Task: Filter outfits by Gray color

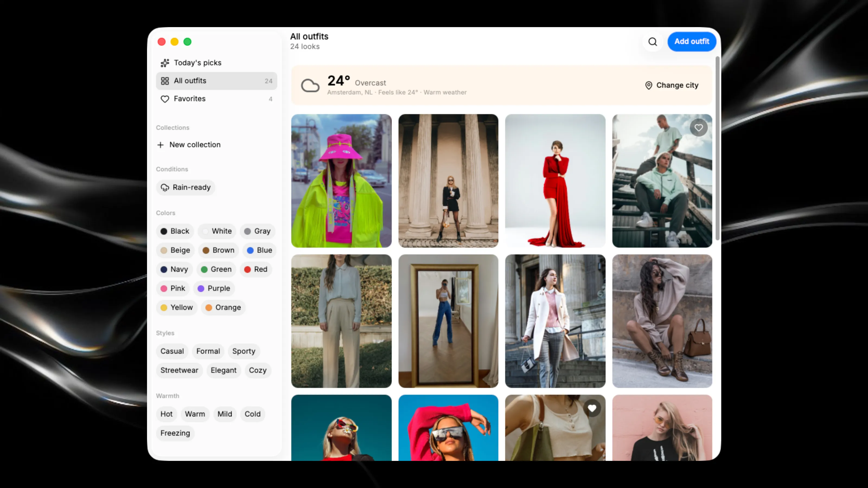Action: coord(257,231)
